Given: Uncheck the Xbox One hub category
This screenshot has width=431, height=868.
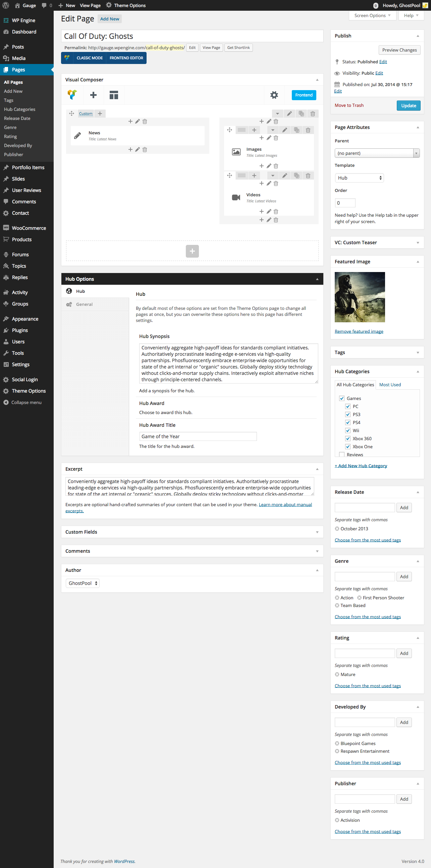Looking at the screenshot, I should click(348, 447).
